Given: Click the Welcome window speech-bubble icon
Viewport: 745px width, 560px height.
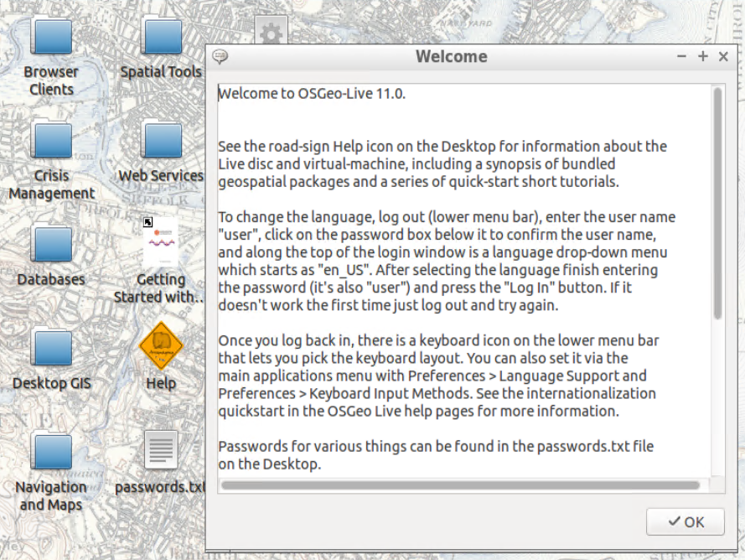Looking at the screenshot, I should pyautogui.click(x=220, y=56).
